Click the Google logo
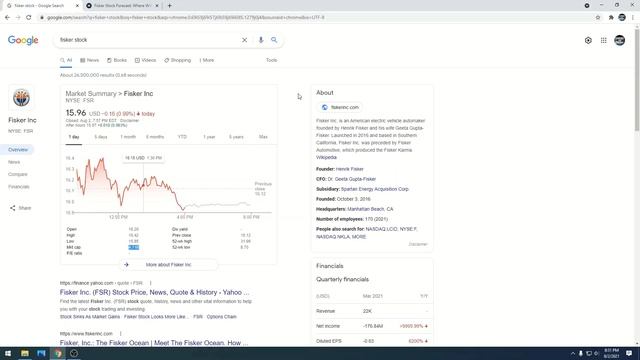 [x=23, y=40]
